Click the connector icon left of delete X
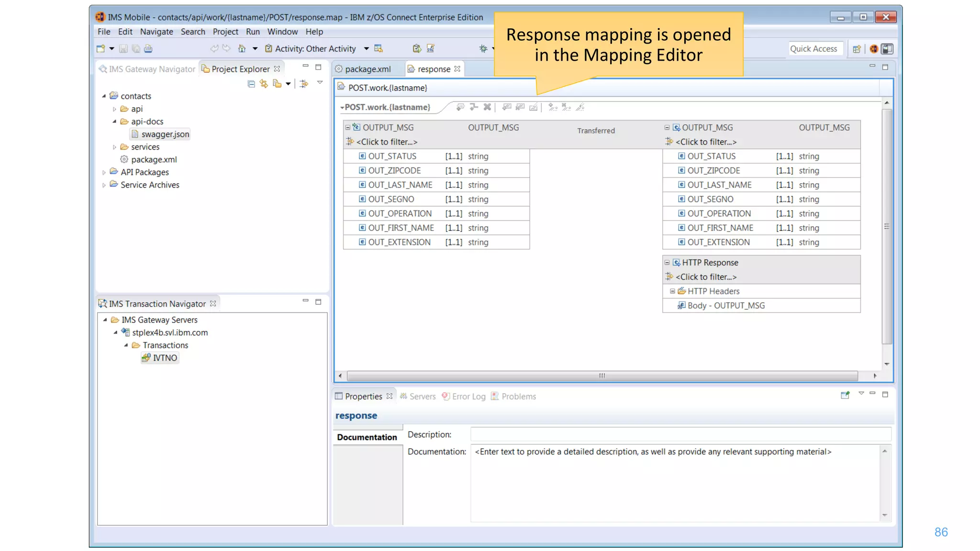980x551 pixels. [x=474, y=107]
